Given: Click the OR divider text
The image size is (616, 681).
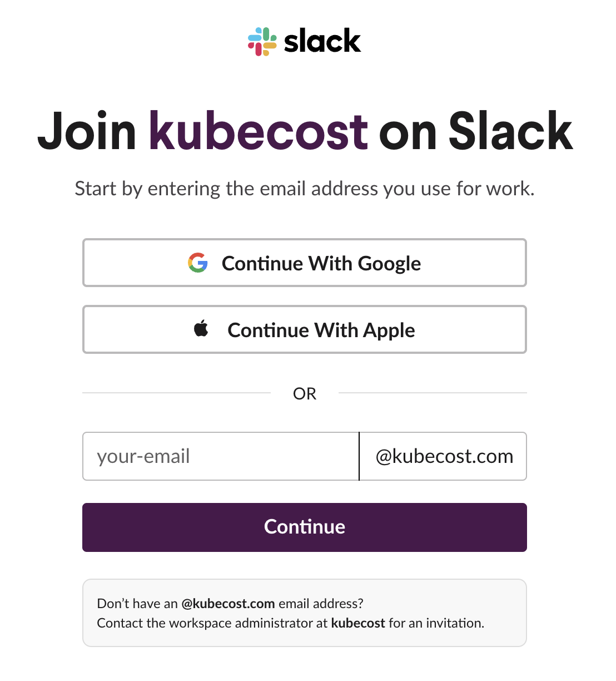Looking at the screenshot, I should 305,393.
